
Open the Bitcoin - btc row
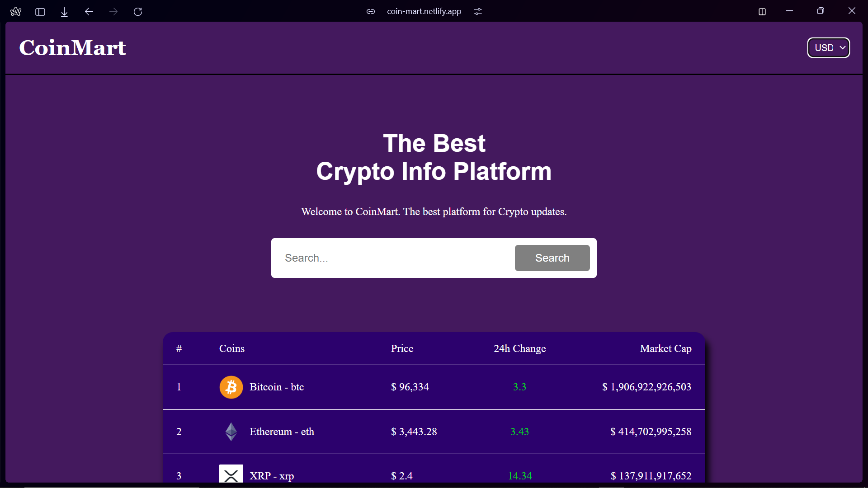434,387
